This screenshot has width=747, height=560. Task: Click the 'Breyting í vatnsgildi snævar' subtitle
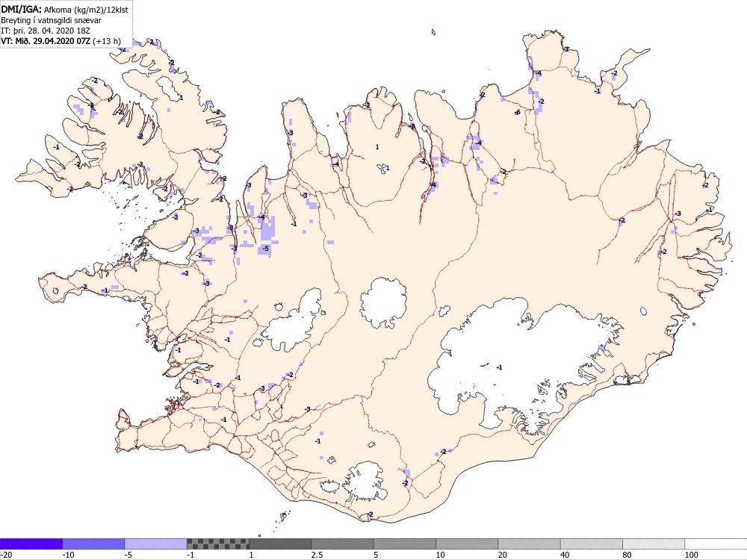point(51,20)
